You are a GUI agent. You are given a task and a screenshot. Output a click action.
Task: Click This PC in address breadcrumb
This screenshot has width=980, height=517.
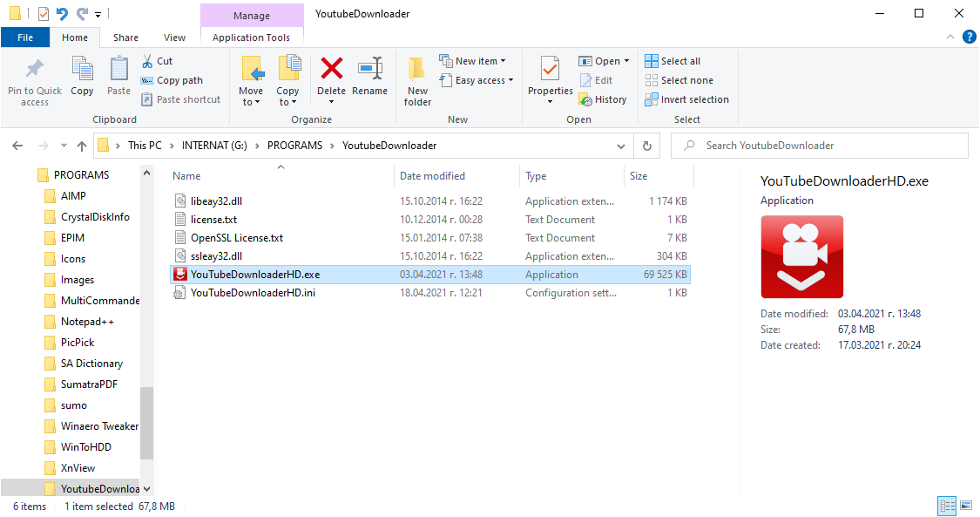tap(145, 146)
